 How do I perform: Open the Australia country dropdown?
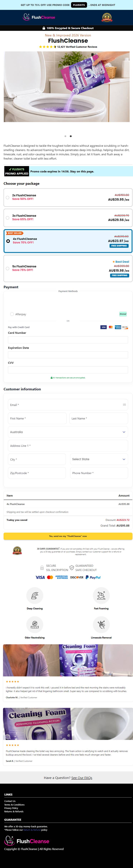click(x=68, y=432)
